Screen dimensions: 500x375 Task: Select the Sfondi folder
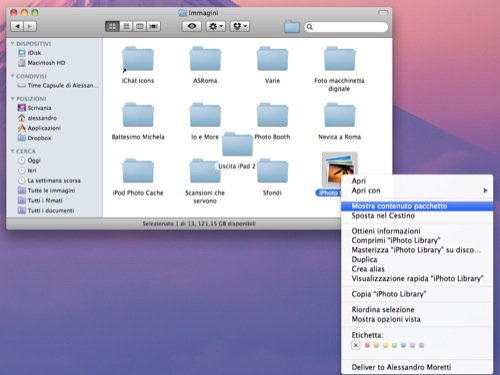point(272,171)
